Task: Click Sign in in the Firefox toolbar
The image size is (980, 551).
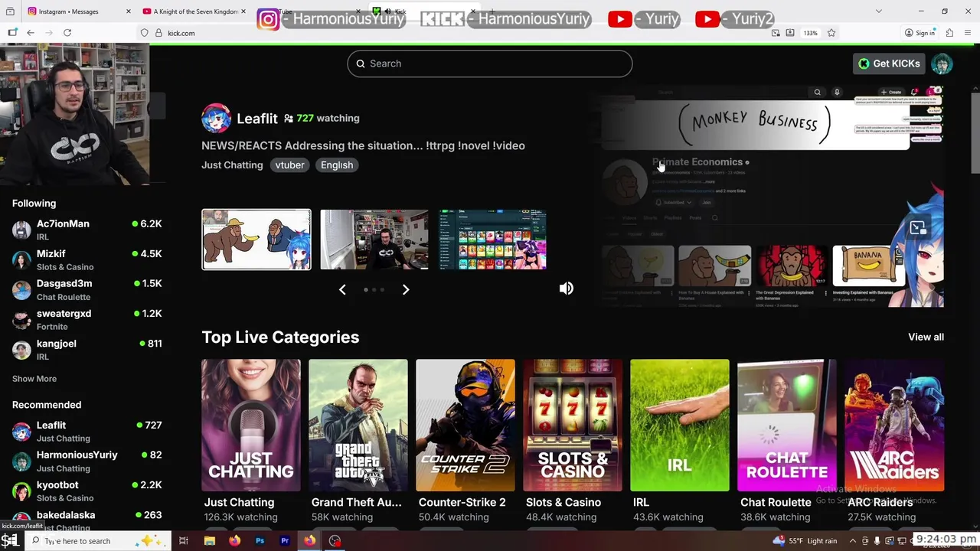Action: (920, 33)
